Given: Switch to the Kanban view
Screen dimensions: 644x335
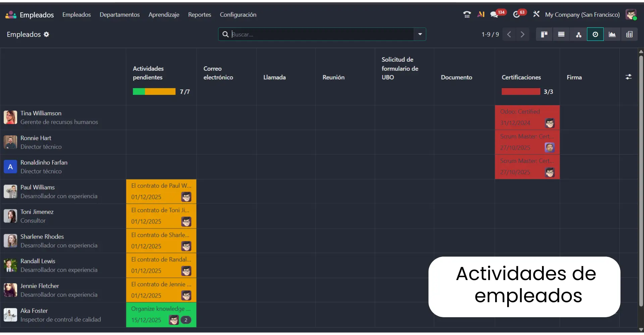Looking at the screenshot, I should (x=544, y=34).
